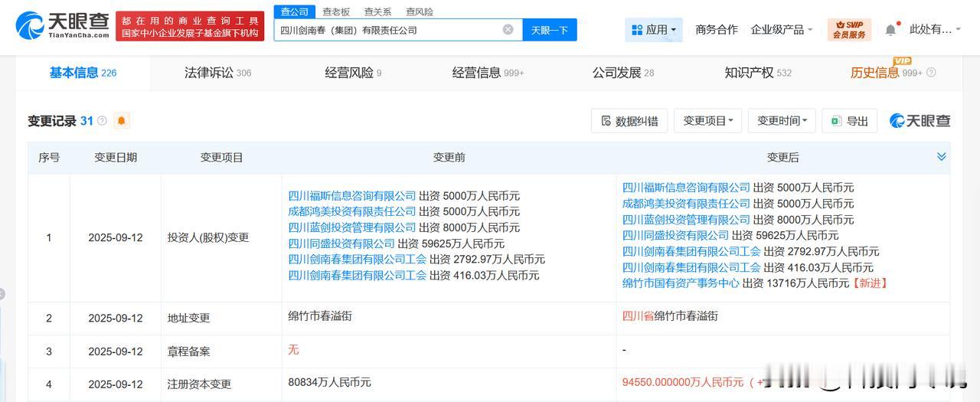Viewport: 980px width, 402px height.
Task: Open 四川蓝剑投资管理有限公司 link in 变更后 column
Action: (x=686, y=220)
